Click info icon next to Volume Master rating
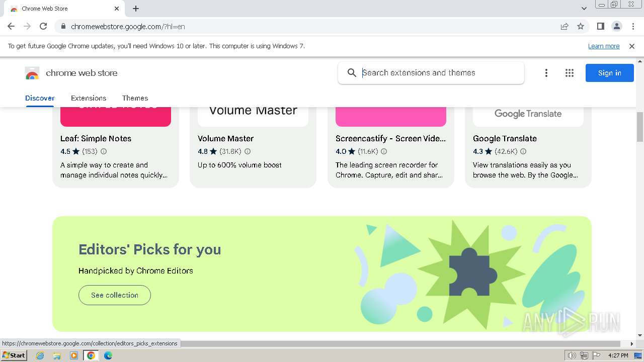 248,151
